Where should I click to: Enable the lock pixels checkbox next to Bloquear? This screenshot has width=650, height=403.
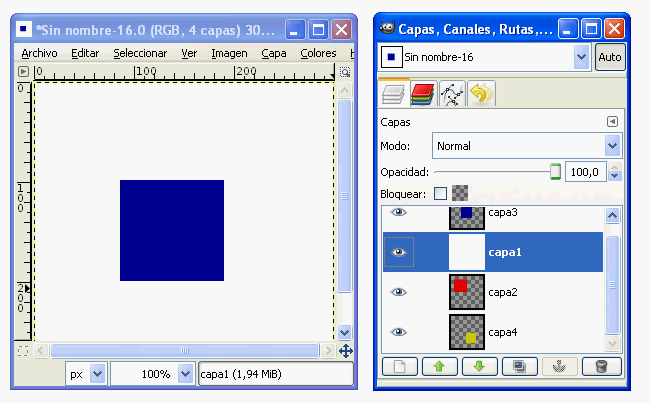440,193
